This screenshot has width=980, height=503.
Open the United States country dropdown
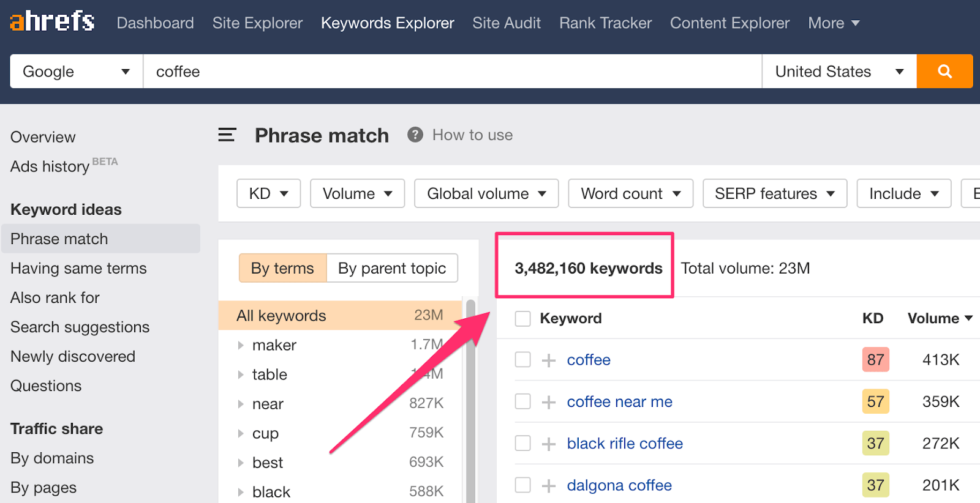click(839, 72)
